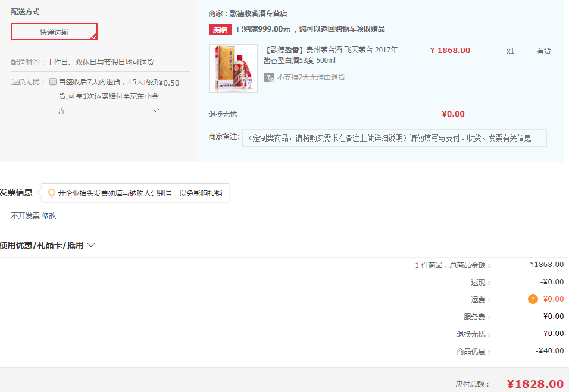Click the 应付总额 ¥1828.00 total amount
Viewport: 569px width, 392px height.
click(x=534, y=384)
